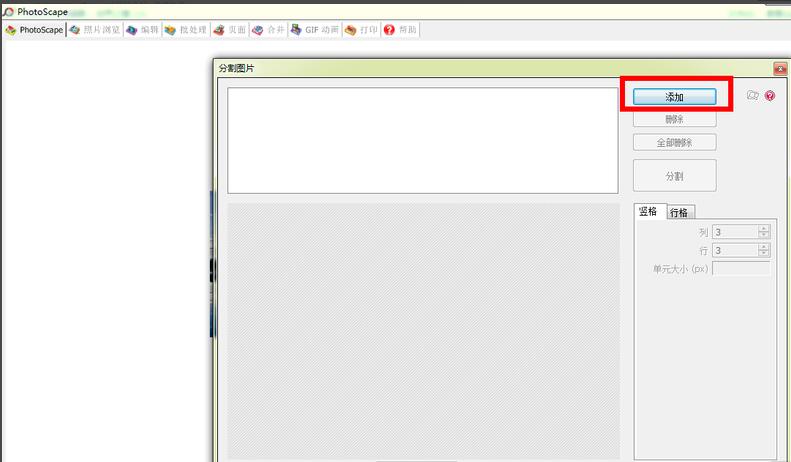Switch to the GIF 动画 tab
This screenshot has width=791, height=462.
tap(315, 30)
